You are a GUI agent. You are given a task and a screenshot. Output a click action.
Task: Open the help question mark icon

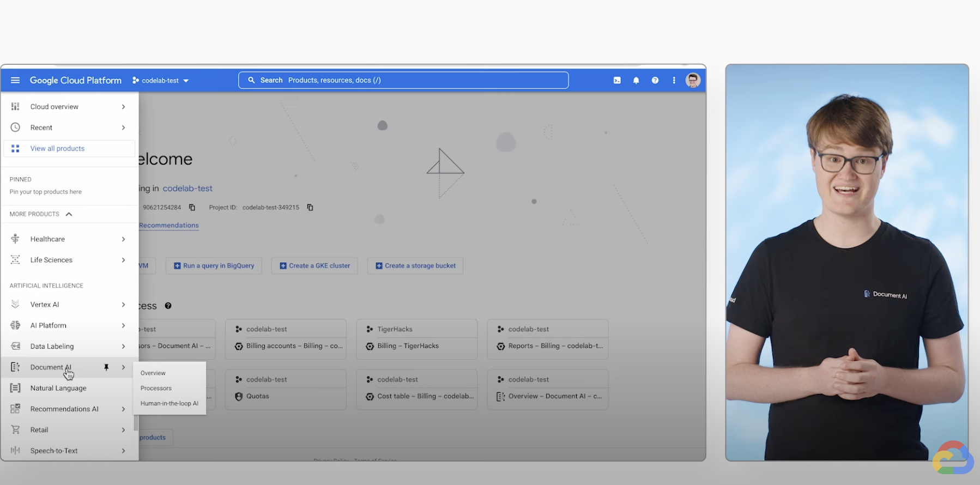tap(655, 80)
